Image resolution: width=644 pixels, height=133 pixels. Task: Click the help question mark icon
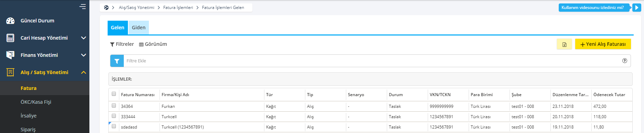point(624,61)
